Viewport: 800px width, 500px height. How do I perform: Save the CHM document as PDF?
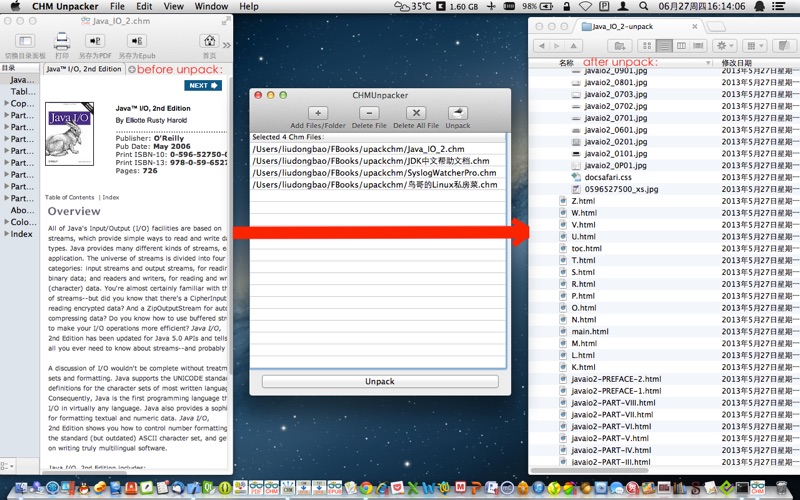(x=95, y=41)
